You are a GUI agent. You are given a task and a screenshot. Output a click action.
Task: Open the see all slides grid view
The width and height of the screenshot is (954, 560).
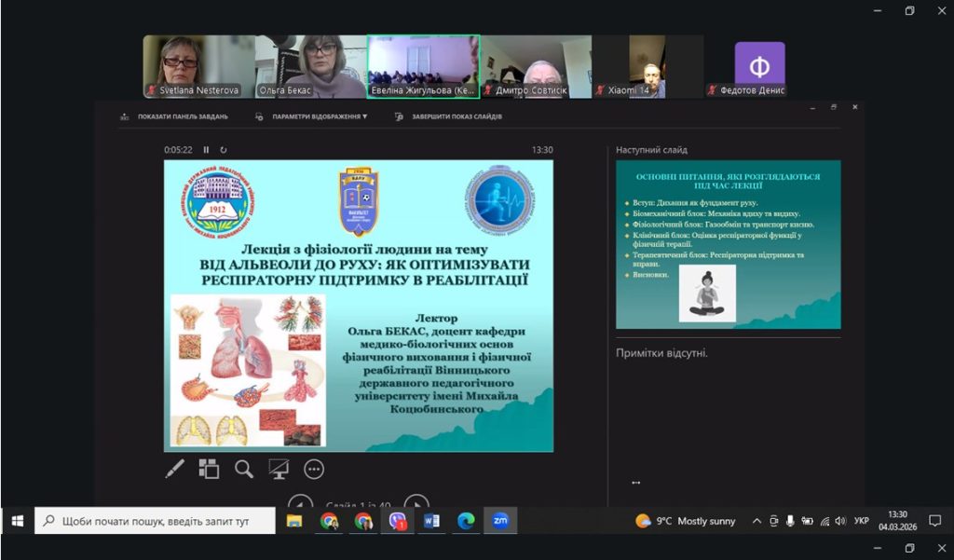[209, 470]
